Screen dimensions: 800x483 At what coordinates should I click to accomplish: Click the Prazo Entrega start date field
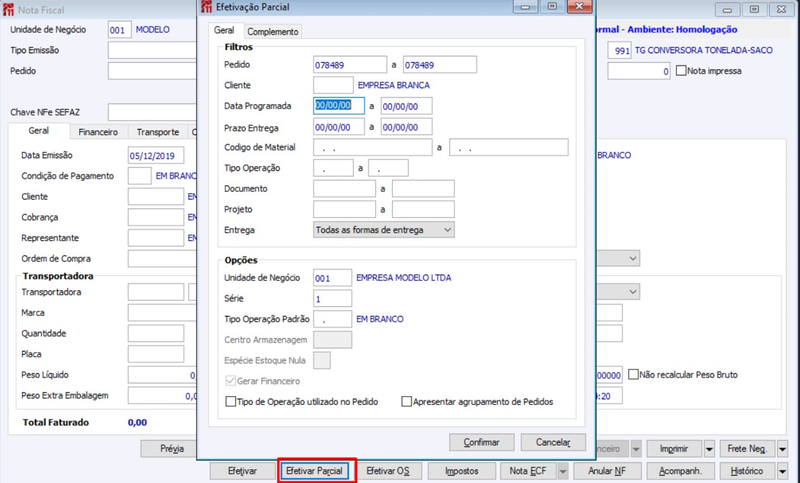339,127
